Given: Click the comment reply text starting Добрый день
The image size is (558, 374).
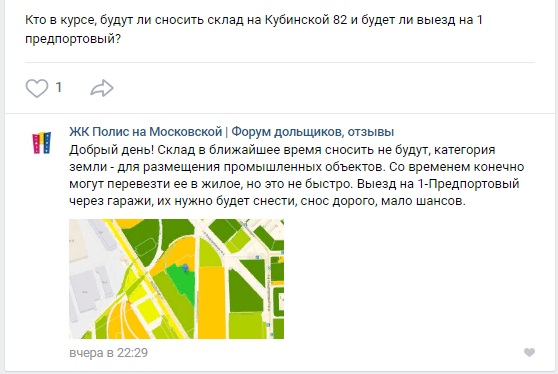Looking at the screenshot, I should coord(296,175).
